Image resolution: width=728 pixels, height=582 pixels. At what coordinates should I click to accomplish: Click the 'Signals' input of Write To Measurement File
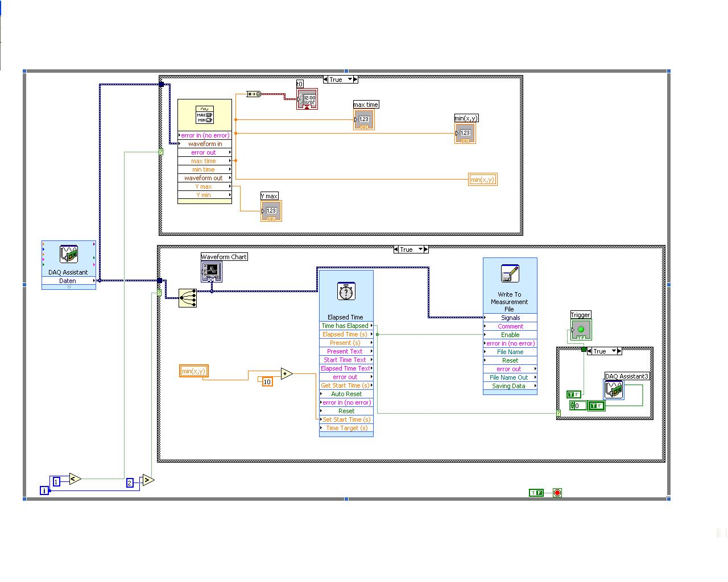point(510,318)
